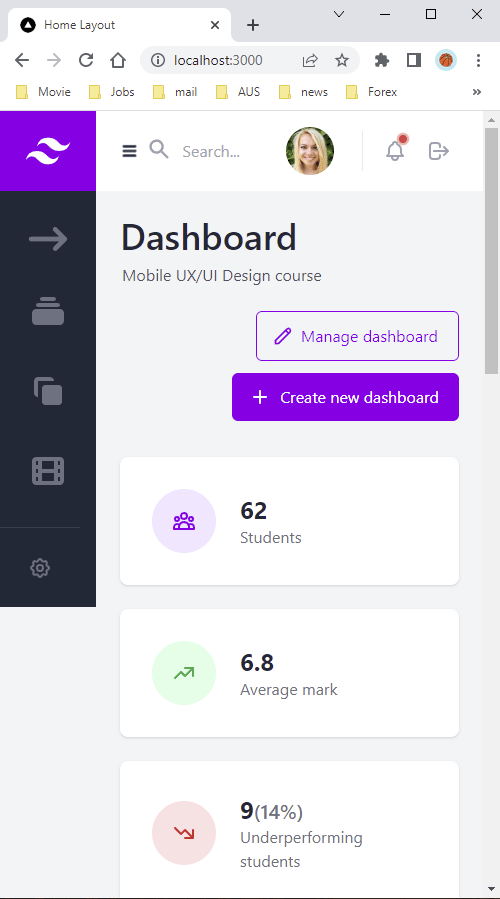Open the Jobs bookmarks folder
Screen dimensions: 500x899
[x=112, y=92]
